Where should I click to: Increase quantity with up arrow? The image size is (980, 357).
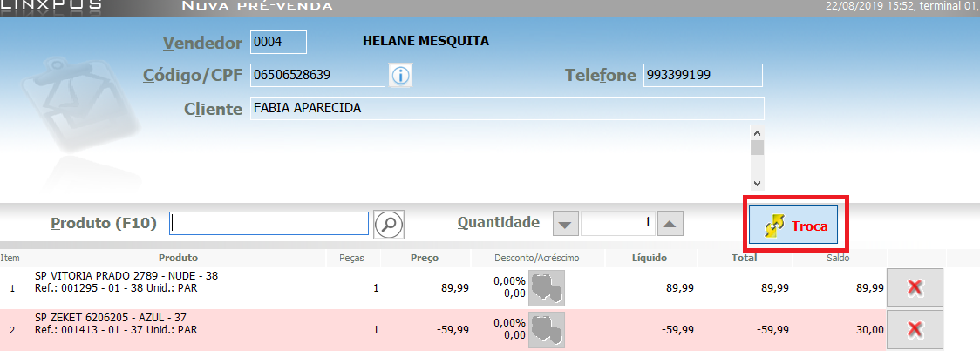click(x=669, y=224)
